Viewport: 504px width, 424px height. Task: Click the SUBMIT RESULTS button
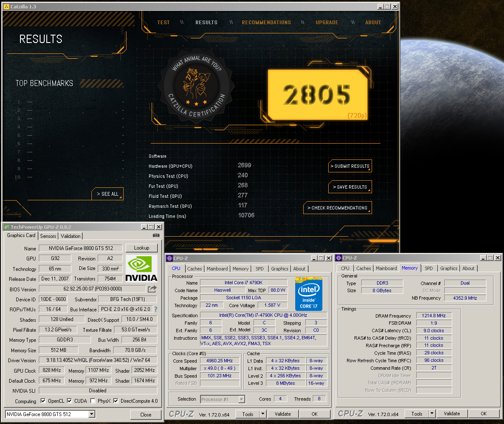[350, 166]
